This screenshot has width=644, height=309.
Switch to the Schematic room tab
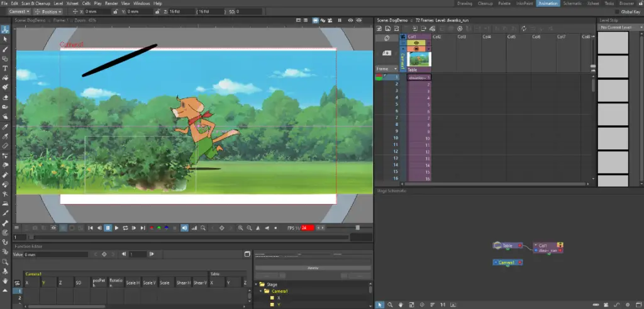(572, 3)
